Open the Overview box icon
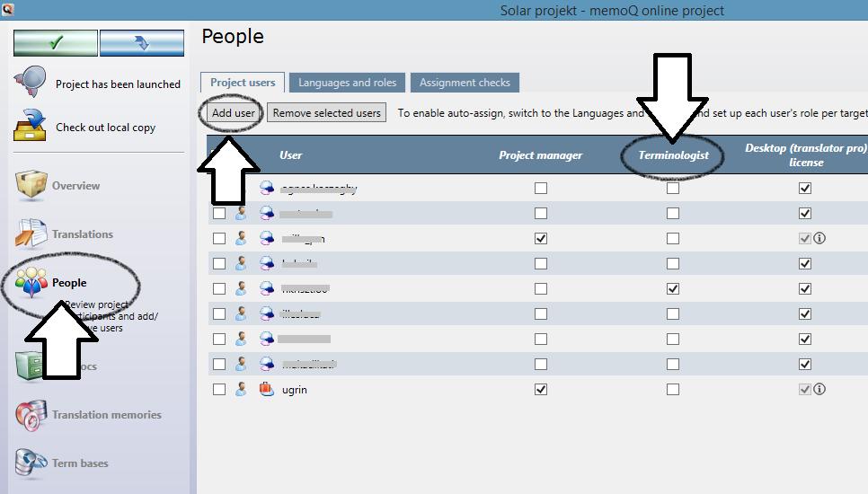The width and height of the screenshot is (868, 494). pyautogui.click(x=31, y=184)
